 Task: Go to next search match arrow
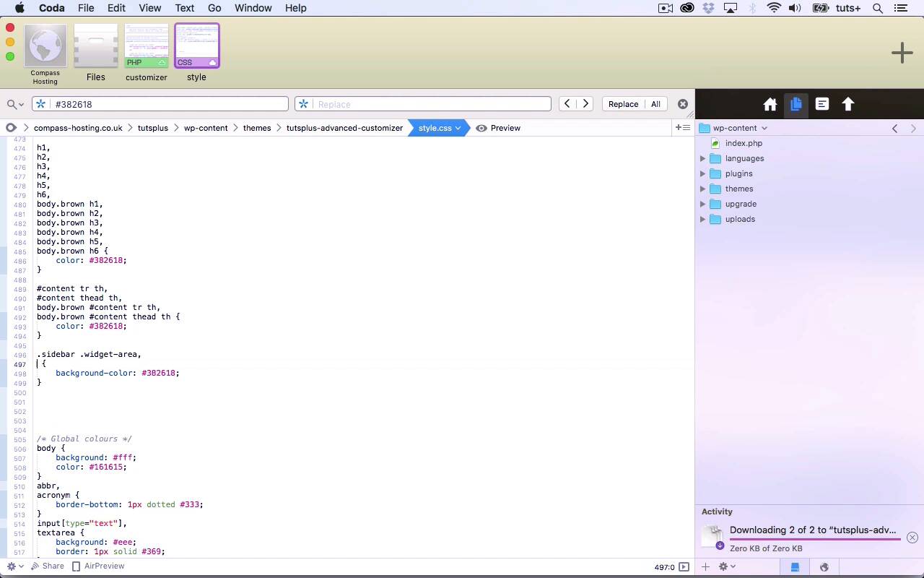(x=585, y=104)
